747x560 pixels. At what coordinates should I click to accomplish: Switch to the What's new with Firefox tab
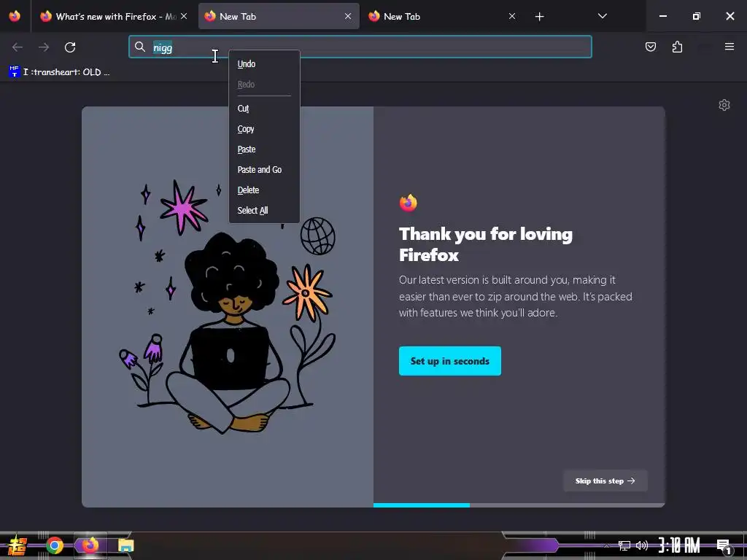[x=113, y=16]
